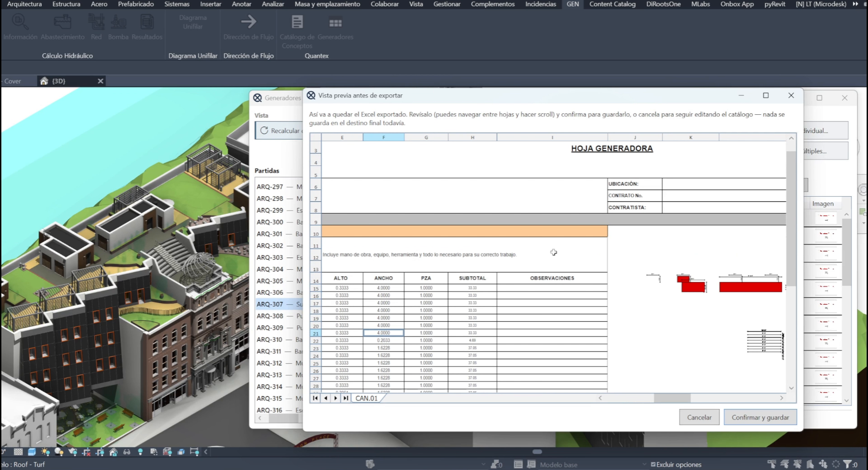Viewport: 868px width, 470px height.
Task: Click the Cancelar button
Action: click(x=699, y=417)
